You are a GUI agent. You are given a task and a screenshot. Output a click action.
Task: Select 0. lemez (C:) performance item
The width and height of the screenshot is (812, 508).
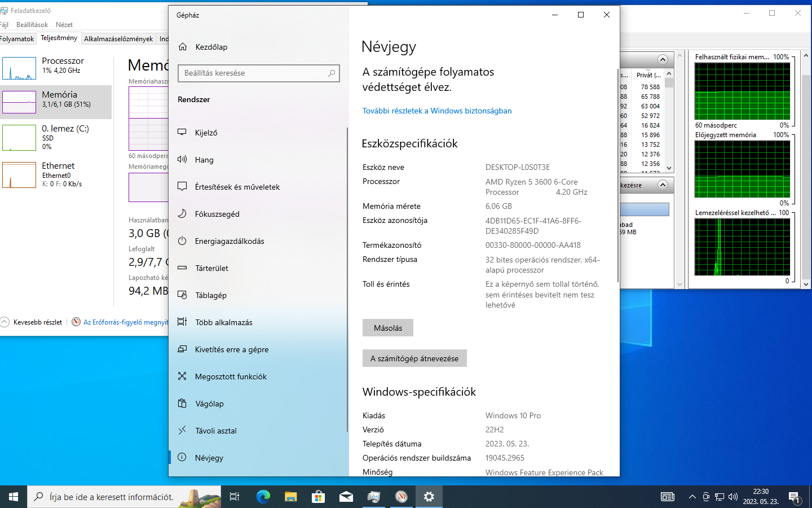click(56, 137)
